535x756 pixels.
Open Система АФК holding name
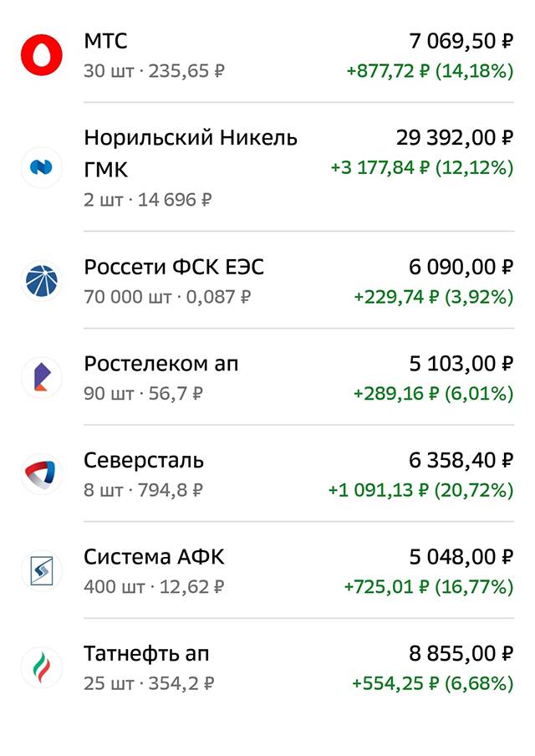(154, 557)
